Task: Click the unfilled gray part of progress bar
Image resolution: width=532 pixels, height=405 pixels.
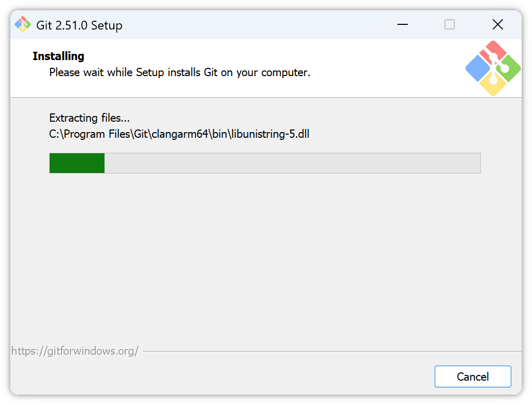Action: click(x=292, y=163)
